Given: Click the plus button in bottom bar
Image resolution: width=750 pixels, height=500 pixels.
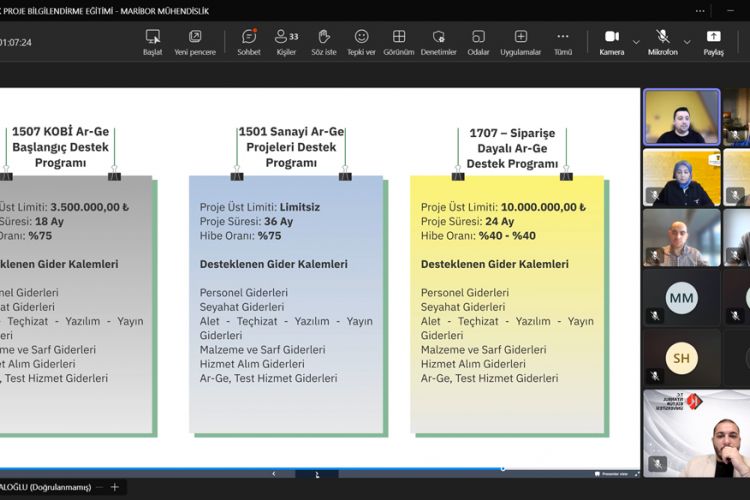Looking at the screenshot, I should click(x=114, y=487).
